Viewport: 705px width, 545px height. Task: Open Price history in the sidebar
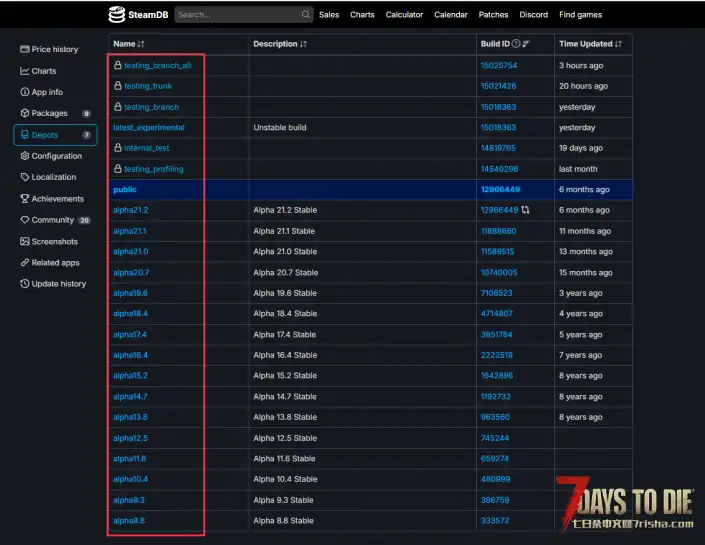[49, 49]
